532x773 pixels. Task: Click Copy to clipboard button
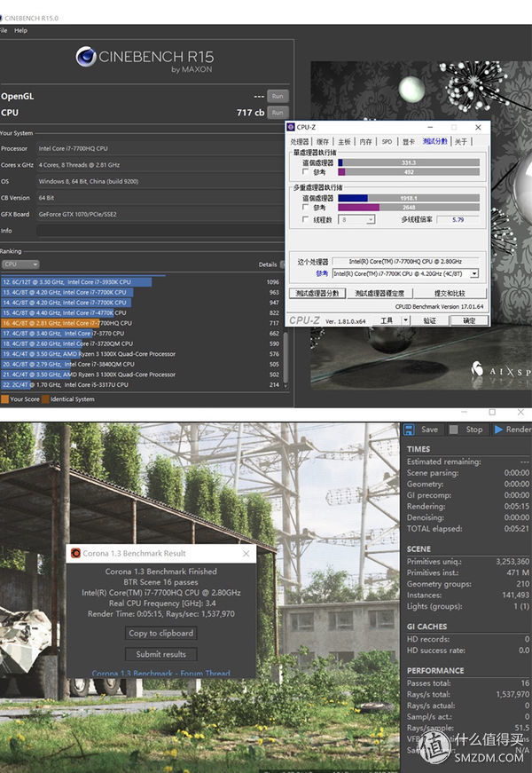coord(161,633)
